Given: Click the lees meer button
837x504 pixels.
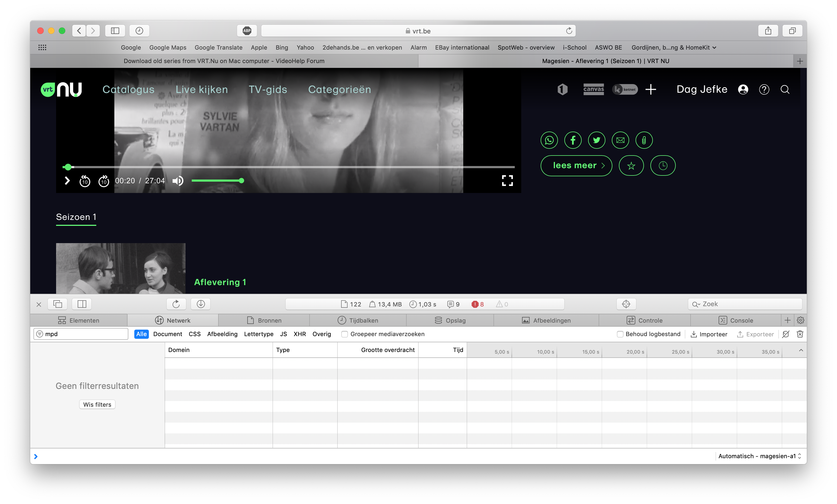Looking at the screenshot, I should [x=576, y=166].
